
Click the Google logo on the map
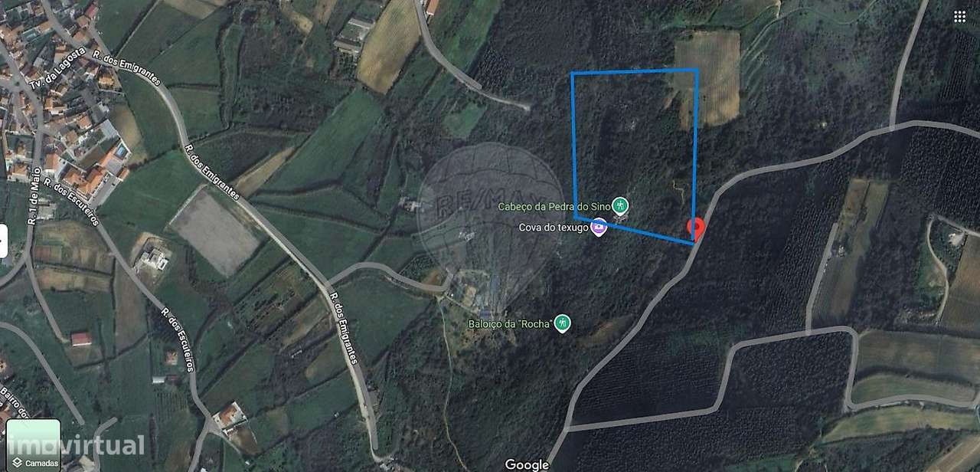point(527,464)
